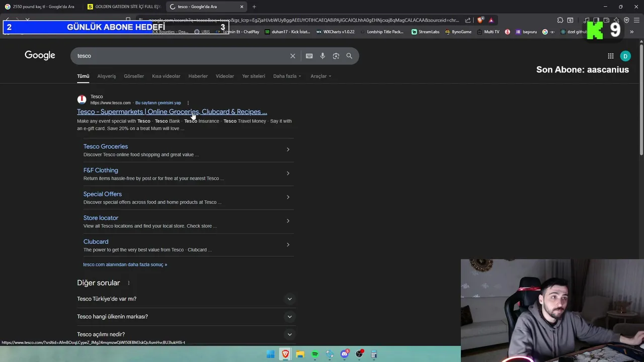Screen dimensions: 644x362
Task: Click the share icon in the address bar
Action: coord(468,20)
